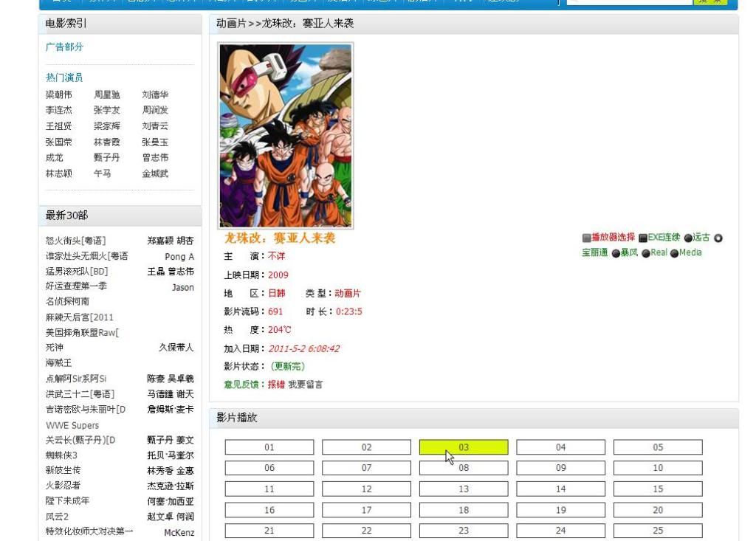Open 火影忍者 from the latest list
This screenshot has height=541, width=756.
(x=63, y=486)
